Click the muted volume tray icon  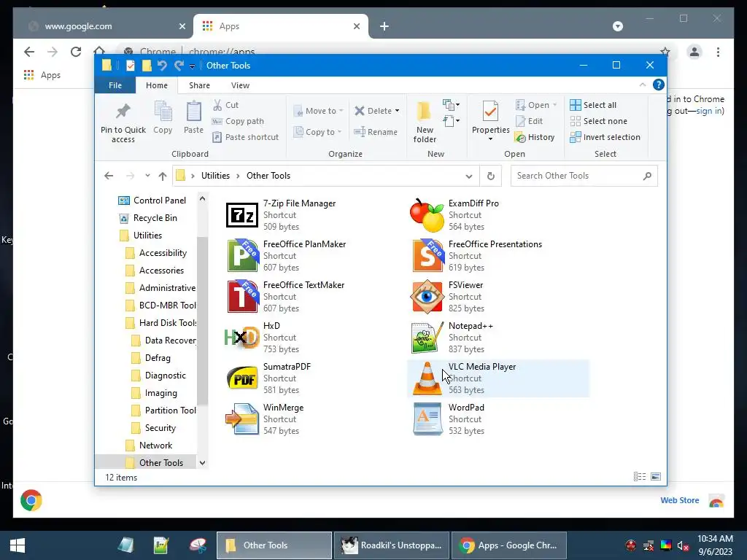tap(683, 545)
